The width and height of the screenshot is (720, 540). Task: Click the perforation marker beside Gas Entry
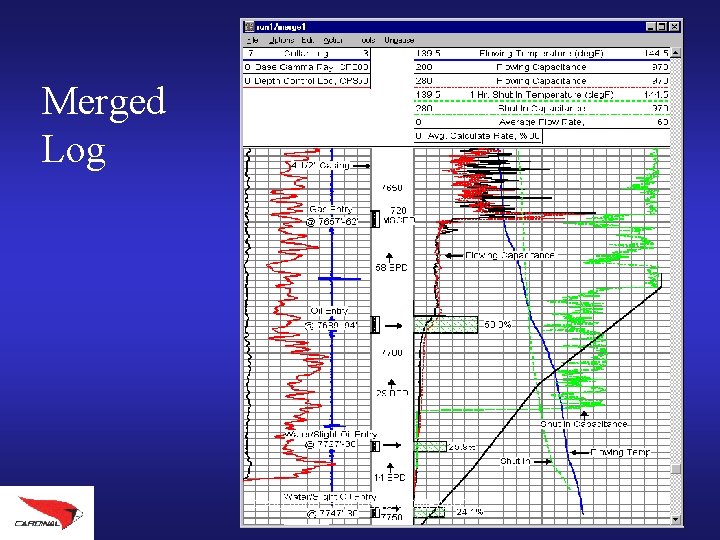(375, 219)
